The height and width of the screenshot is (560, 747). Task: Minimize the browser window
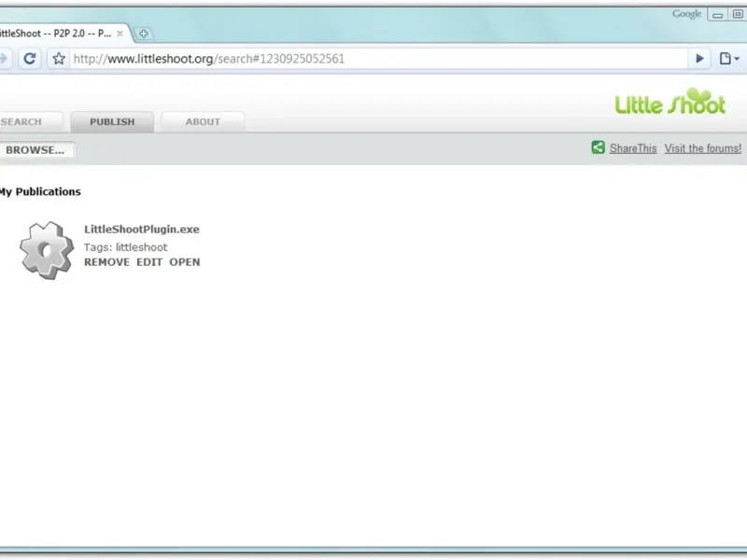click(x=718, y=15)
